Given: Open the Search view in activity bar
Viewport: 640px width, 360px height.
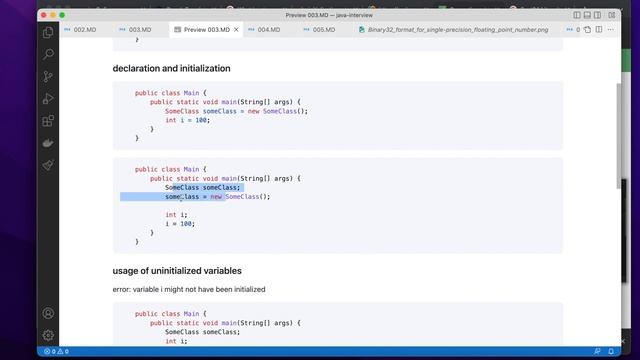Looking at the screenshot, I should pyautogui.click(x=48, y=54).
